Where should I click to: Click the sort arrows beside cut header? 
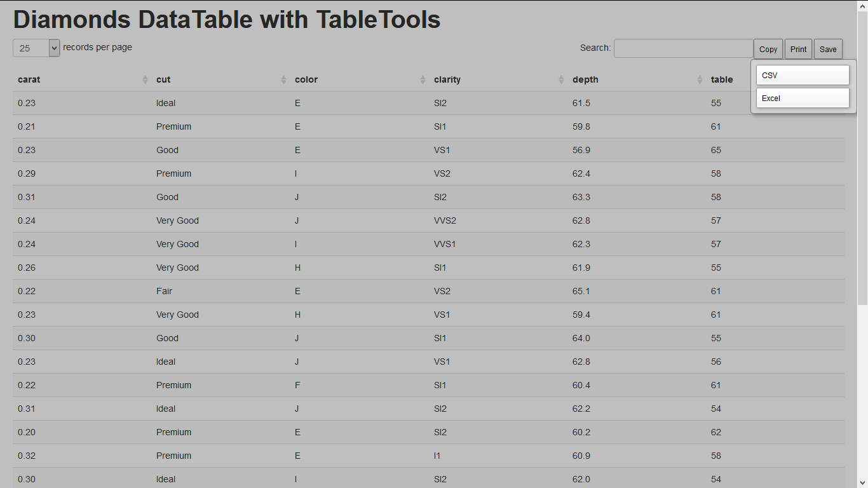coord(283,80)
